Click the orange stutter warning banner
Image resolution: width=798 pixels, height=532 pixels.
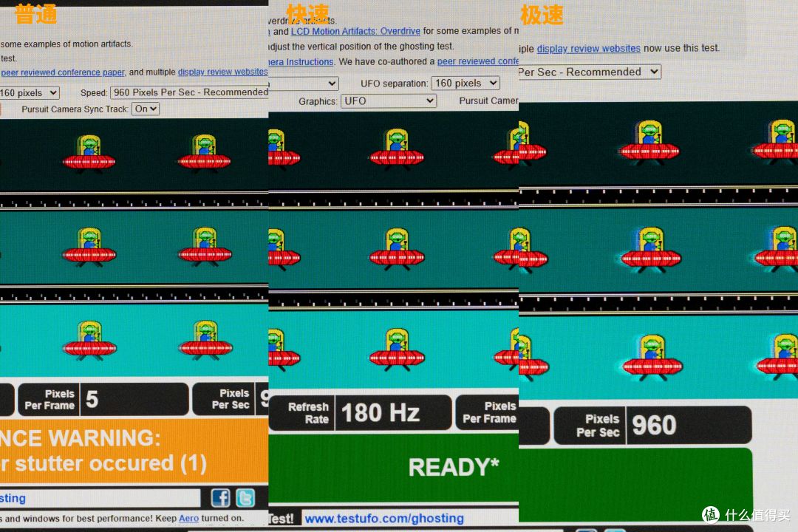pos(134,451)
